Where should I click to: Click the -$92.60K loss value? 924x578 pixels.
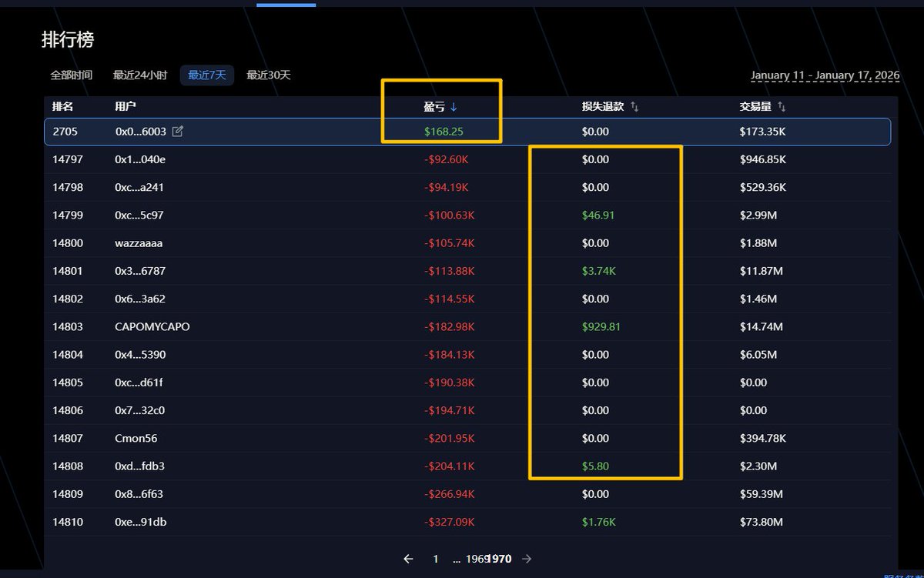click(x=447, y=159)
